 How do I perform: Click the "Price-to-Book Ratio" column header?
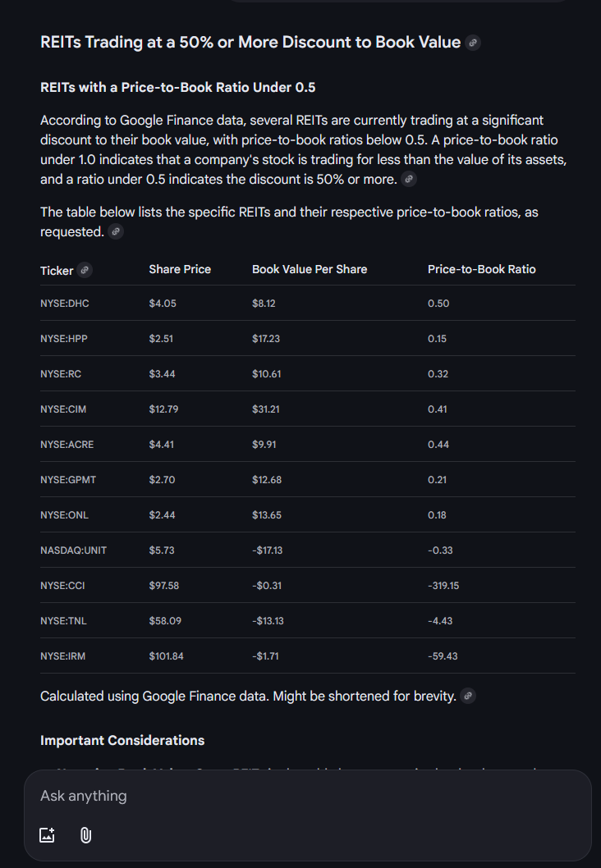coord(481,269)
